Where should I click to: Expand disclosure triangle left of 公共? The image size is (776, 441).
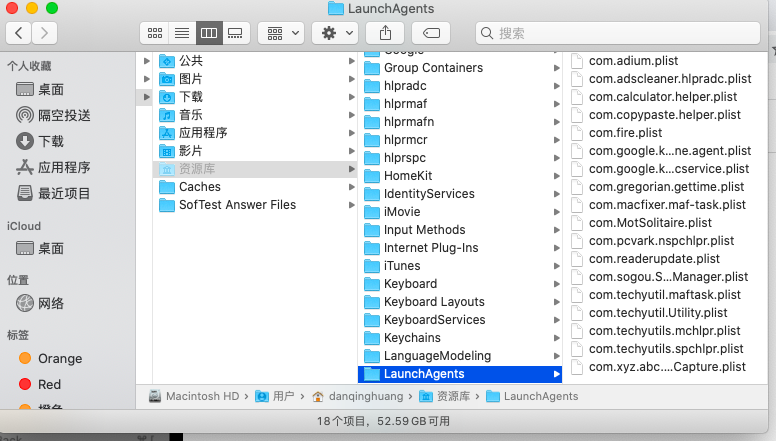coord(146,61)
